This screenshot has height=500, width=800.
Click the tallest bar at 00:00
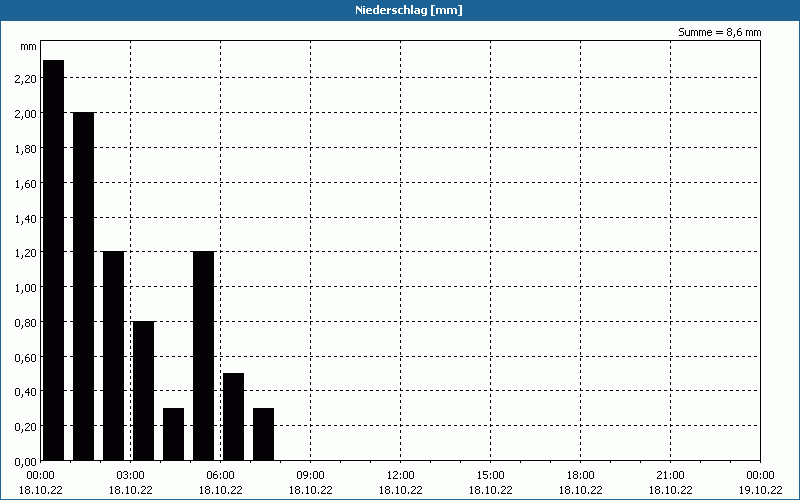point(54,260)
